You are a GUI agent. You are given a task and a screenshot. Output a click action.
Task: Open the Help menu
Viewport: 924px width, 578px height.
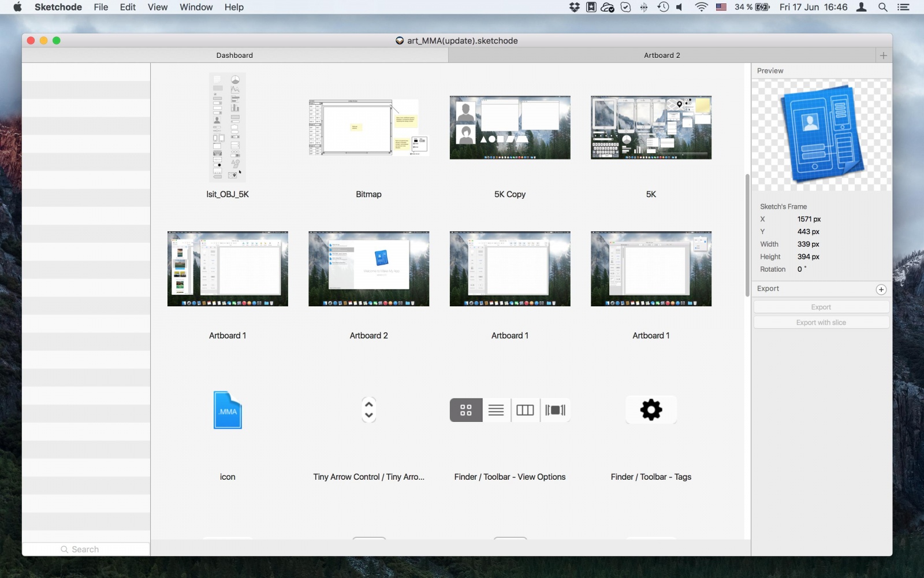click(234, 7)
